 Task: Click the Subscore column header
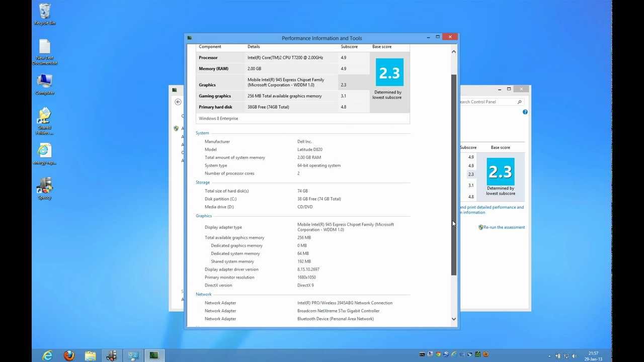tap(349, 47)
